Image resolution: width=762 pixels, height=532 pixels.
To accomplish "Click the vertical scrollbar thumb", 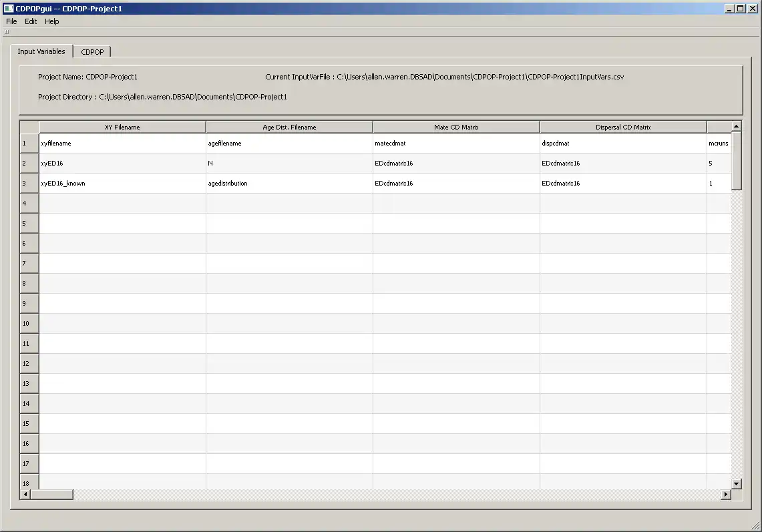I will click(736, 161).
